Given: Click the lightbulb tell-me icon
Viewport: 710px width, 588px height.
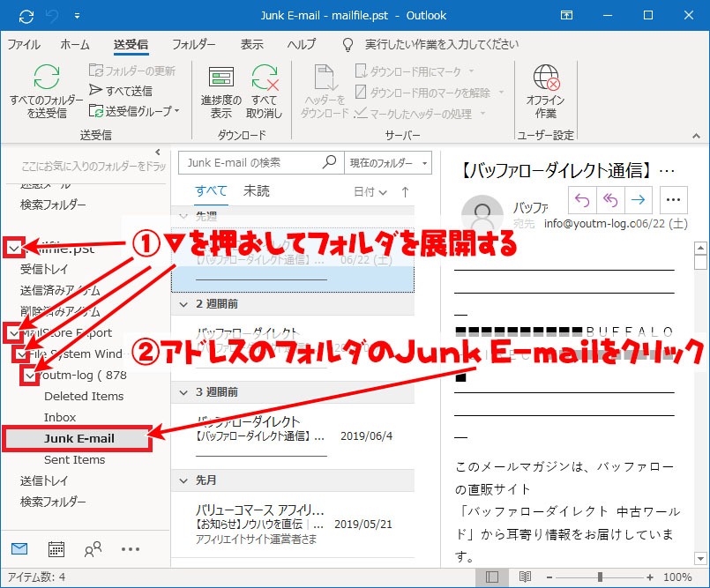Looking at the screenshot, I should 348,44.
